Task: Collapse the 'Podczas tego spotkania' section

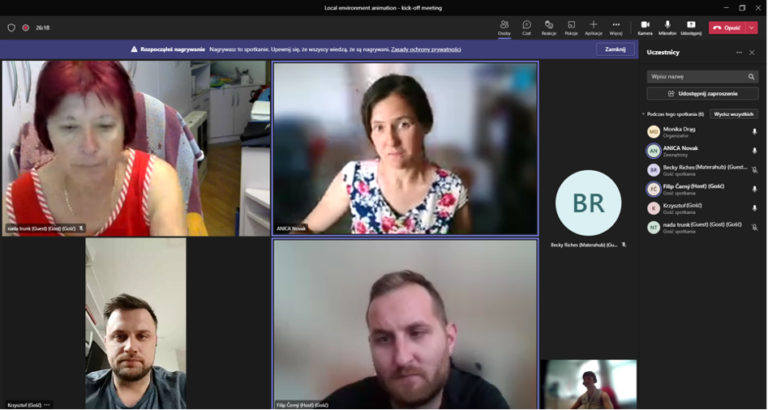Action: pyautogui.click(x=644, y=114)
